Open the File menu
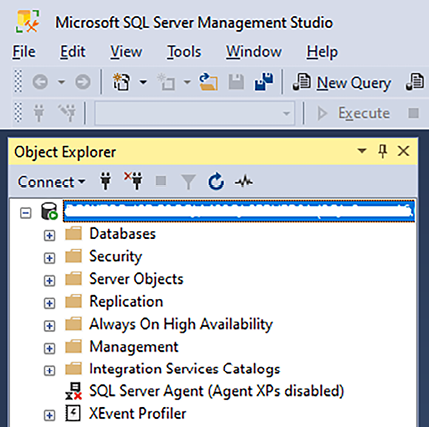429x427 pixels. [24, 52]
